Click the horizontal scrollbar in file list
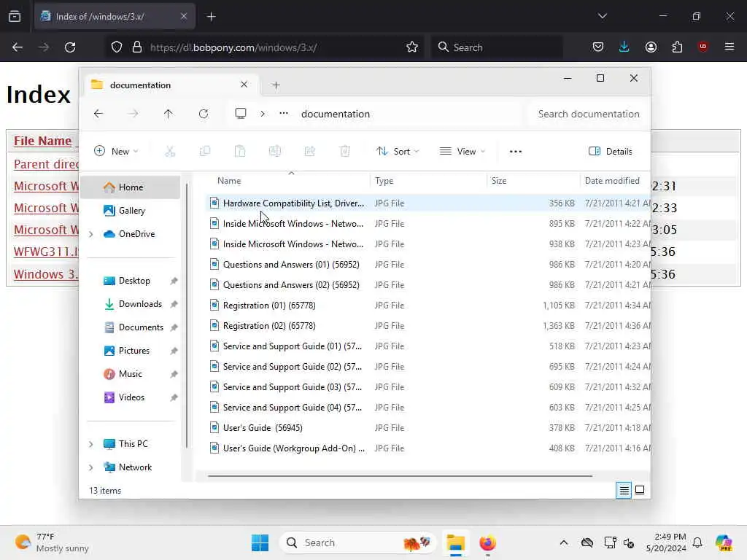 tap(400, 475)
